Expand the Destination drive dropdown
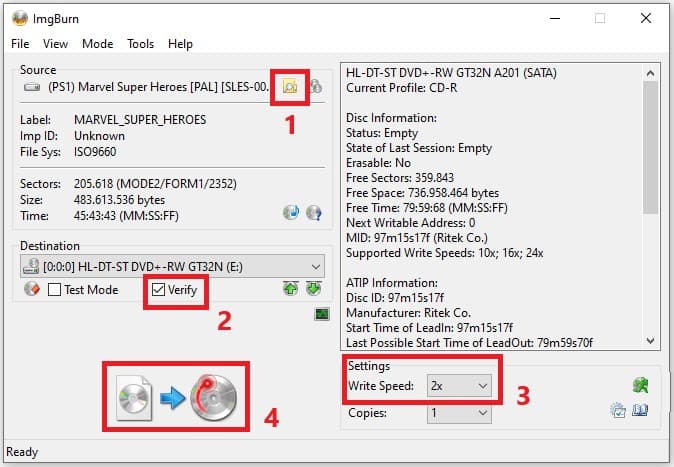Screen dimensions: 674x467 (x=315, y=266)
